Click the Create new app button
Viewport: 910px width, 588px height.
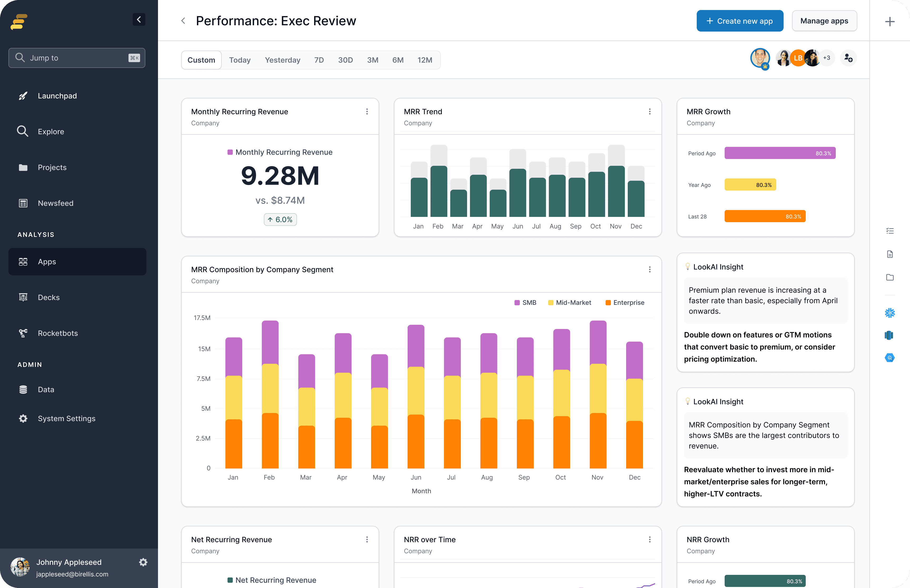point(739,21)
